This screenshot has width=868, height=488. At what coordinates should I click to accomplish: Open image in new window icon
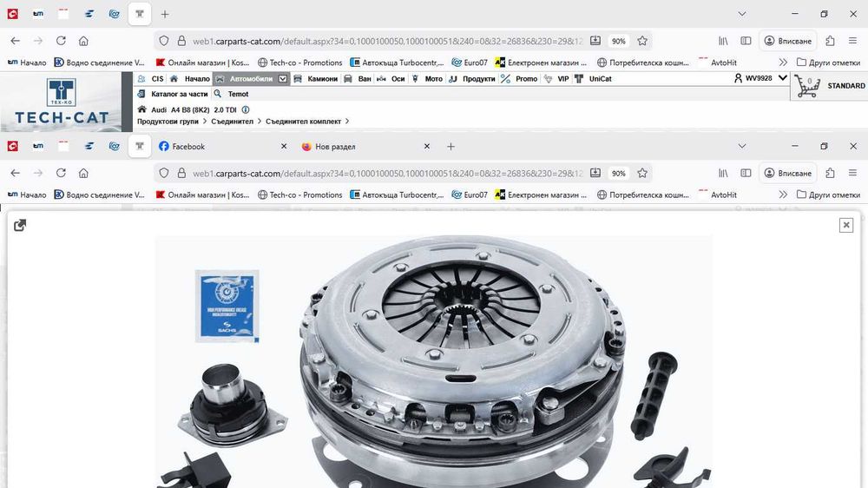pos(20,225)
